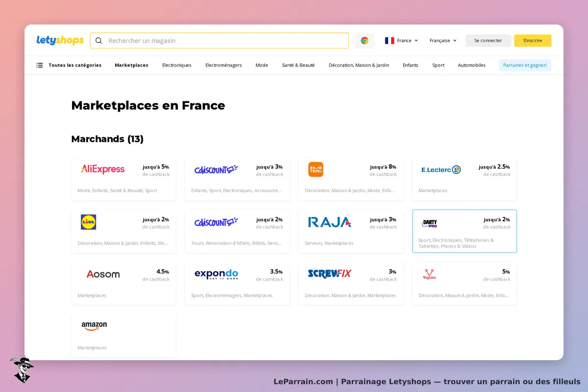Open the expondo logo
Viewport: 588px width, 392px height.
coord(216,274)
